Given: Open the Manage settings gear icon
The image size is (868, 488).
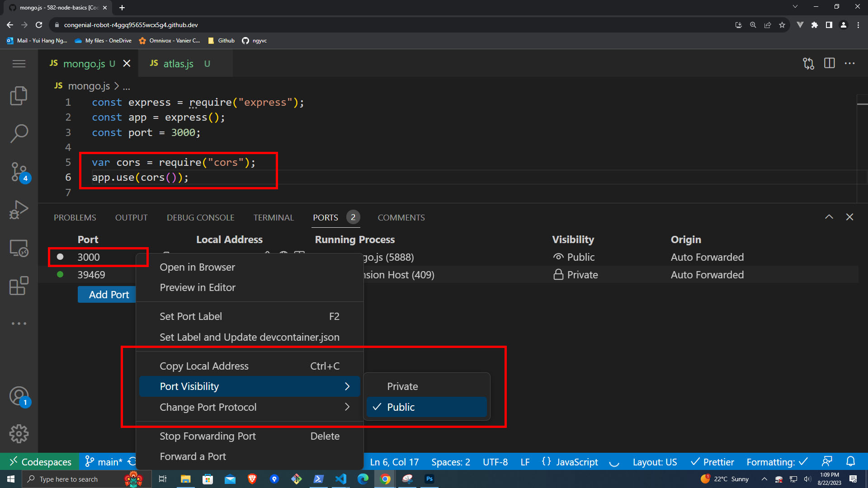Looking at the screenshot, I should 19,434.
